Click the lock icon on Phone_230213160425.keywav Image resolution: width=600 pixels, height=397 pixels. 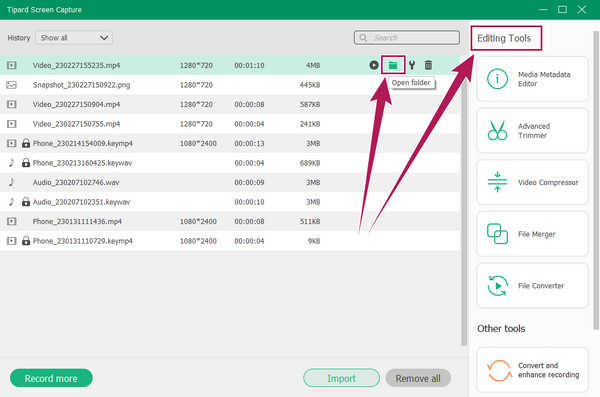pyautogui.click(x=26, y=163)
